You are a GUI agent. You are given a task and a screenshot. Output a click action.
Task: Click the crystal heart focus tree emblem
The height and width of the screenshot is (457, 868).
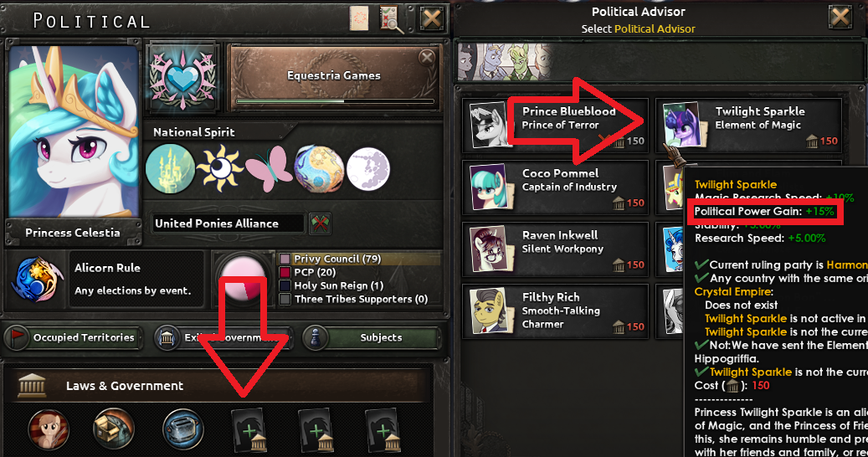(x=182, y=78)
